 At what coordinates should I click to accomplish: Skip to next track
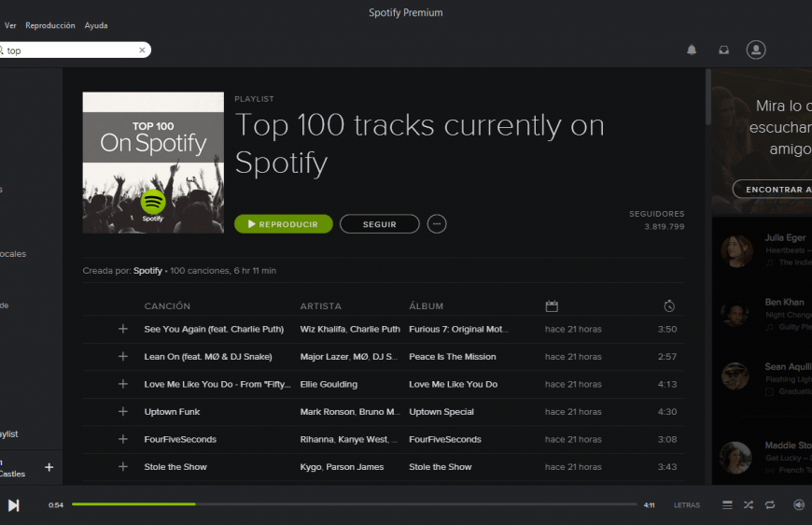point(14,505)
